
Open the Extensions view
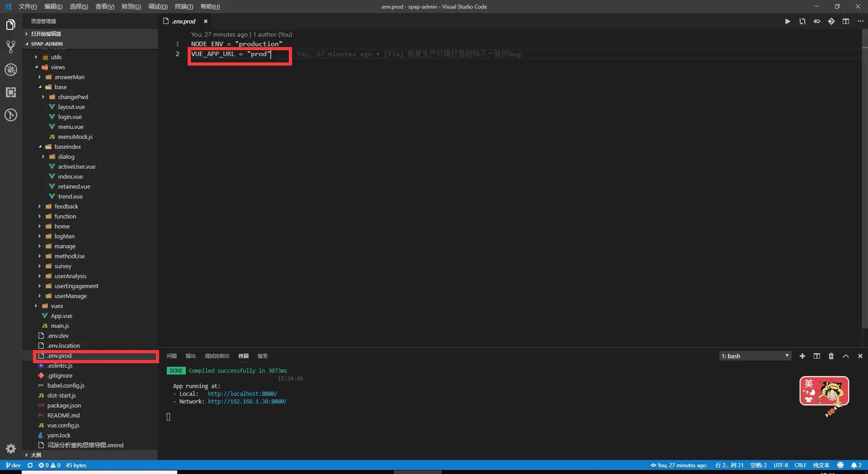click(x=11, y=92)
